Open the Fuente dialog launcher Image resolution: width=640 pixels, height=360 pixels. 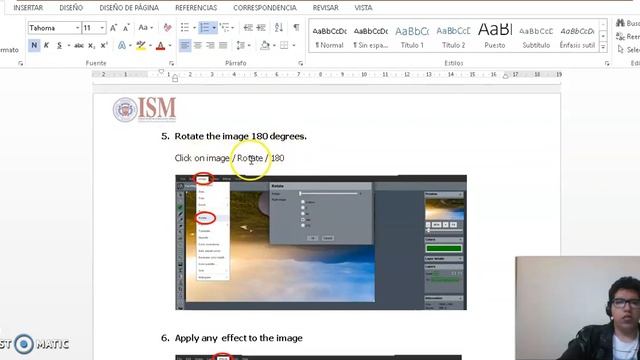(171, 63)
